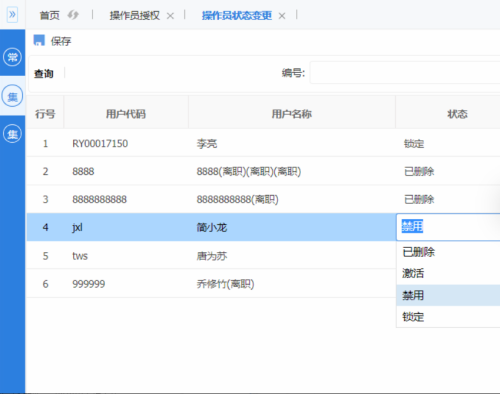
Task: Click row number 2 cell
Action: (45, 172)
